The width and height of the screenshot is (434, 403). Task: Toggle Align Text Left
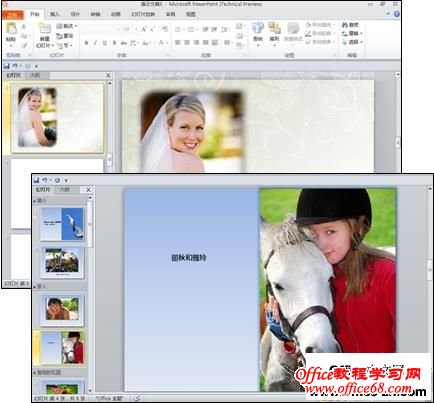[178, 43]
